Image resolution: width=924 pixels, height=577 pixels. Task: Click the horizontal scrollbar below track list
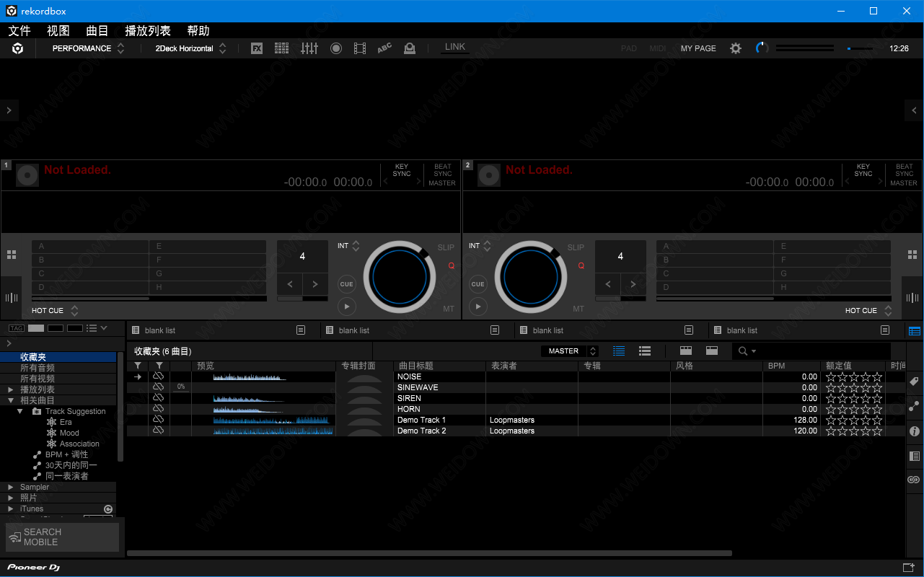429,553
